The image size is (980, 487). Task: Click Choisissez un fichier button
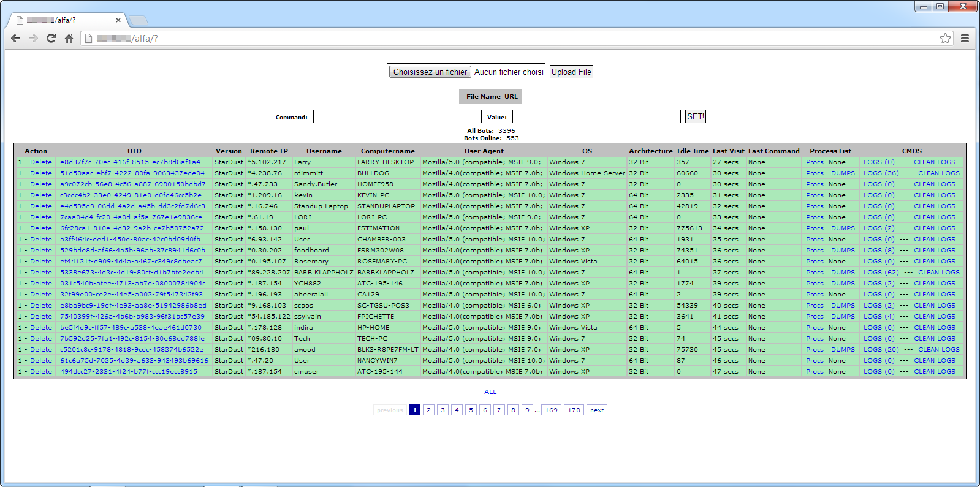pos(430,72)
